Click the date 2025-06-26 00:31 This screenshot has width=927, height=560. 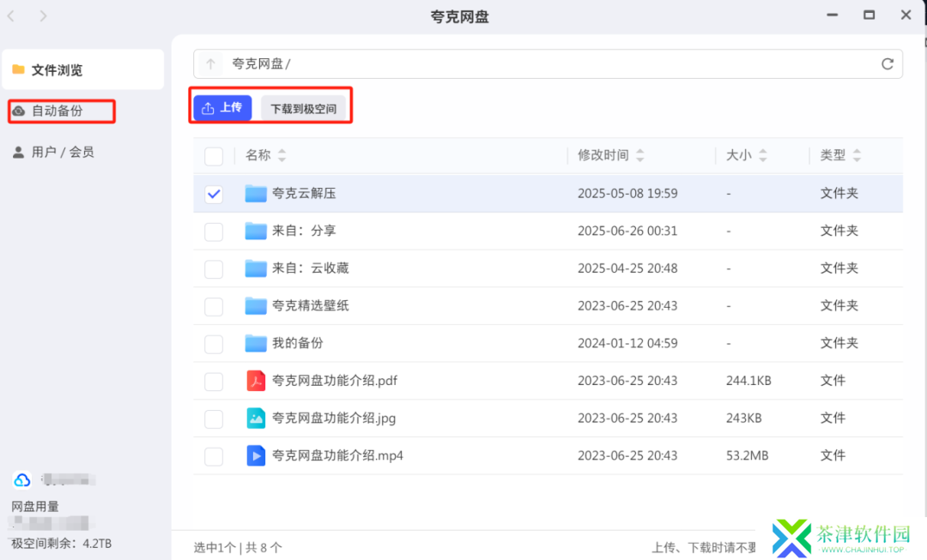(627, 231)
